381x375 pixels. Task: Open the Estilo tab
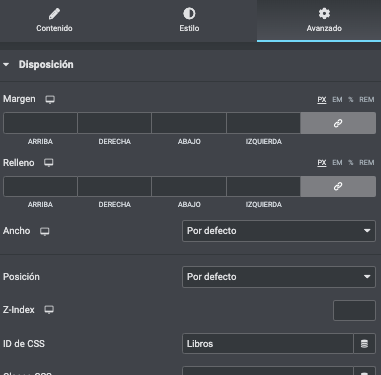[189, 21]
